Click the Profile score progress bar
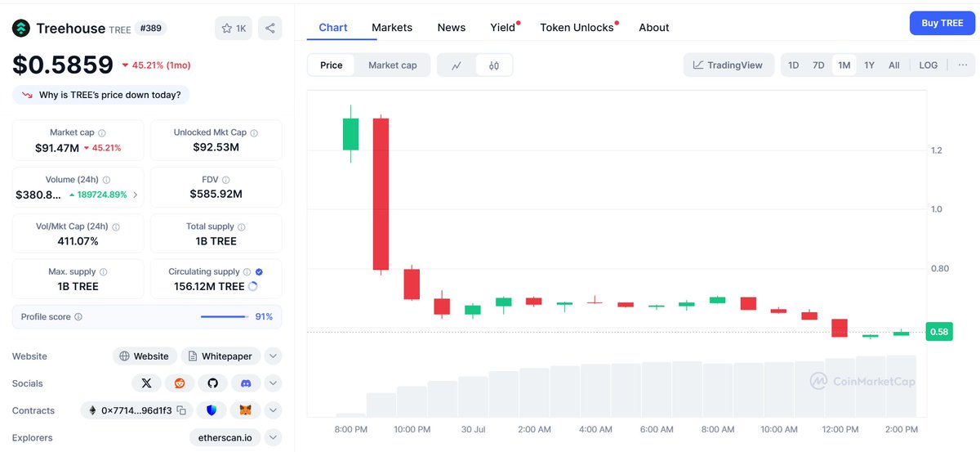The width and height of the screenshot is (980, 452). 225,316
